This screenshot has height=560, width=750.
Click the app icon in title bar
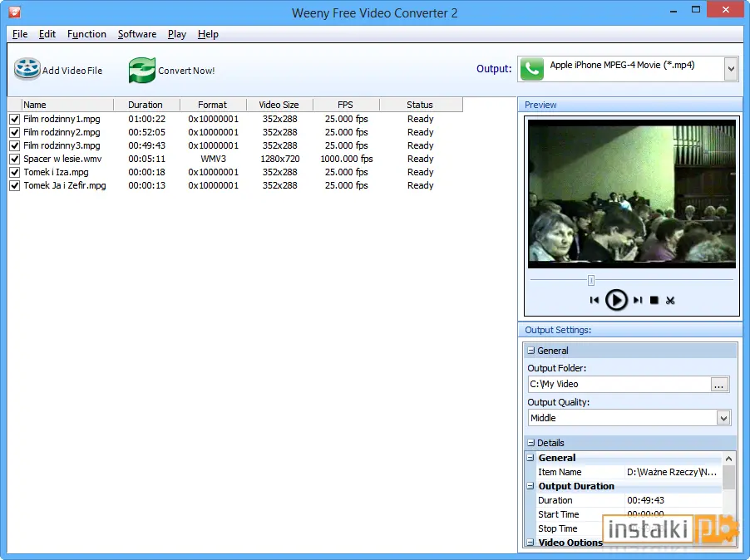(14, 12)
